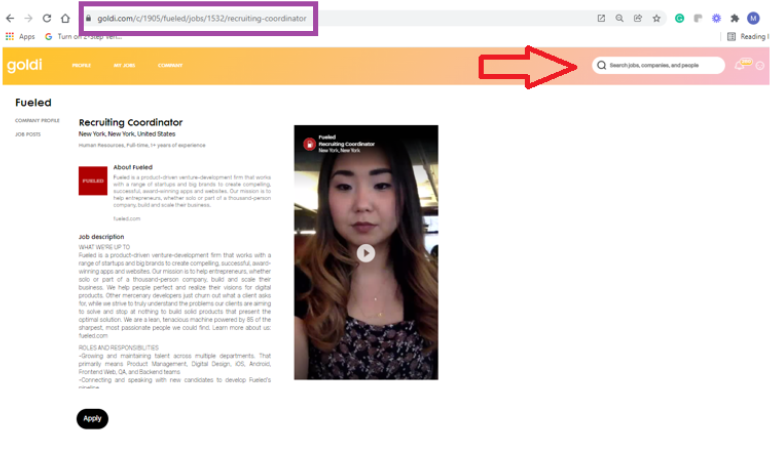This screenshot has height=454, width=775.
Task: Click the share page icon in address bar
Action: pyautogui.click(x=638, y=18)
